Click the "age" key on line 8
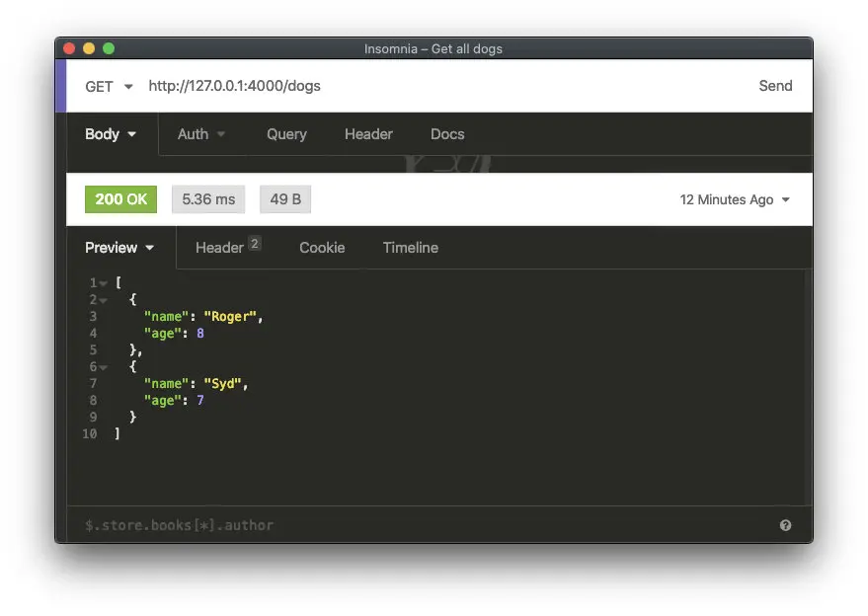The width and height of the screenshot is (868, 616). tap(162, 400)
